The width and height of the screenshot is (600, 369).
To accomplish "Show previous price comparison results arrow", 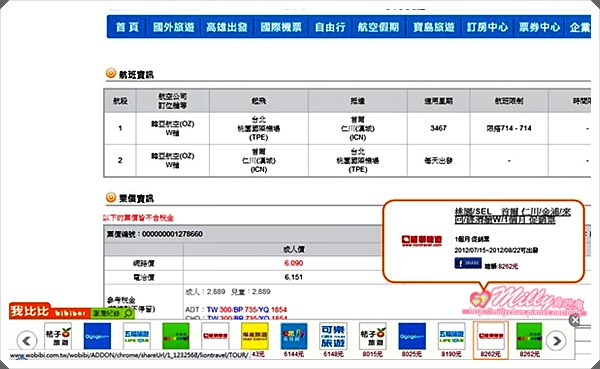I will pos(27,340).
